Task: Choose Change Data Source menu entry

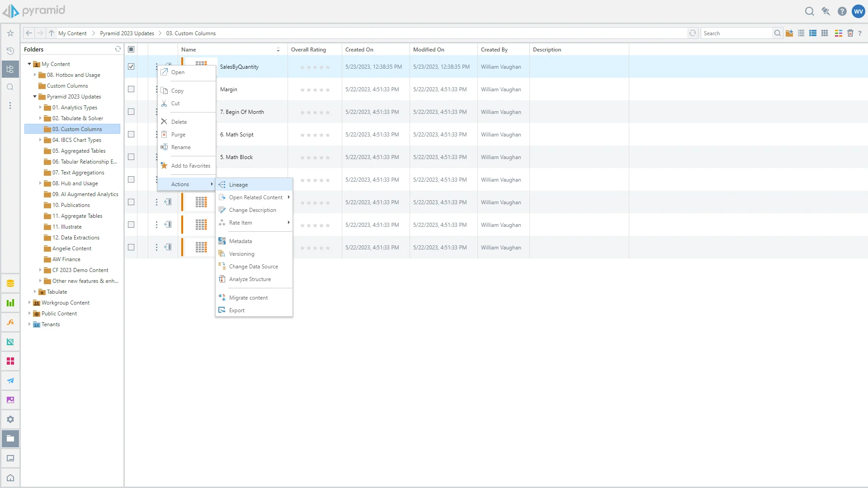Action: pos(253,267)
